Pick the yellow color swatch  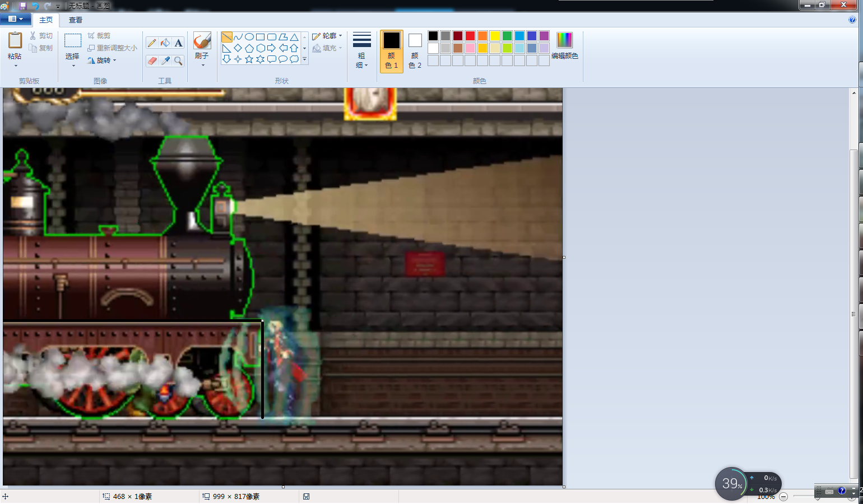[x=495, y=36]
